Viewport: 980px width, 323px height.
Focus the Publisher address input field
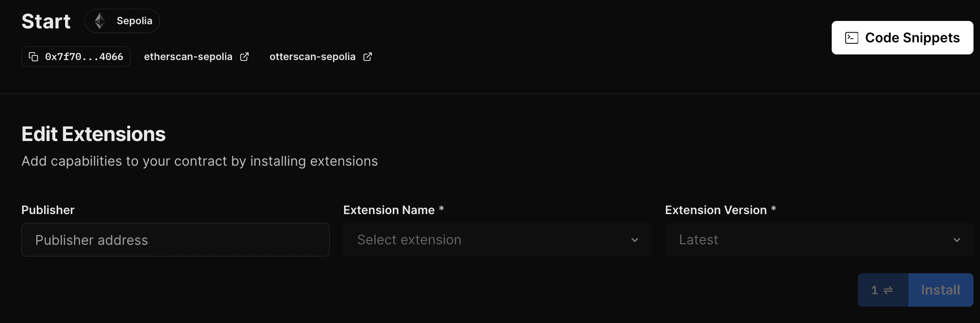[x=175, y=240]
